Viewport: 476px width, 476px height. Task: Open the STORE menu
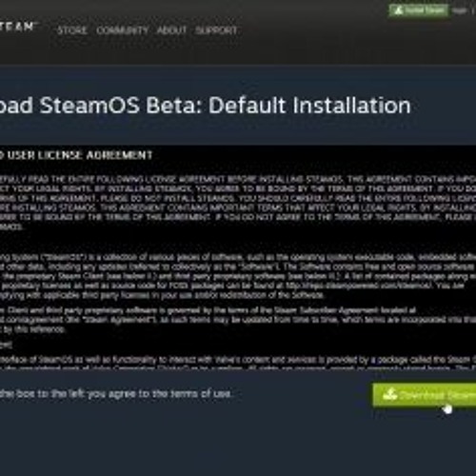coord(72,30)
